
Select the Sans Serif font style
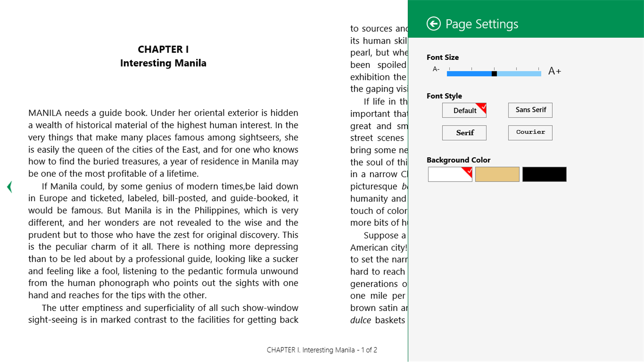530,110
